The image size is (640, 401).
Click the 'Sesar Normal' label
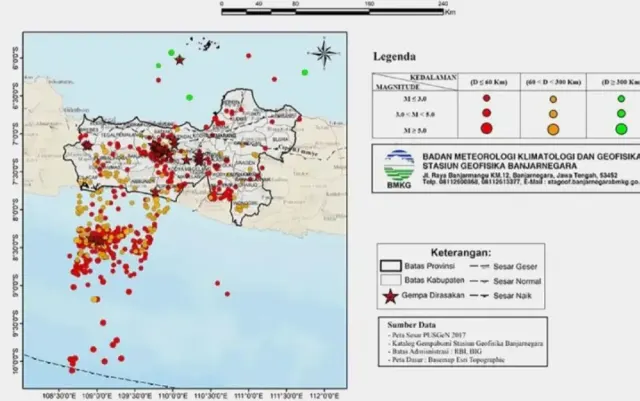(517, 281)
